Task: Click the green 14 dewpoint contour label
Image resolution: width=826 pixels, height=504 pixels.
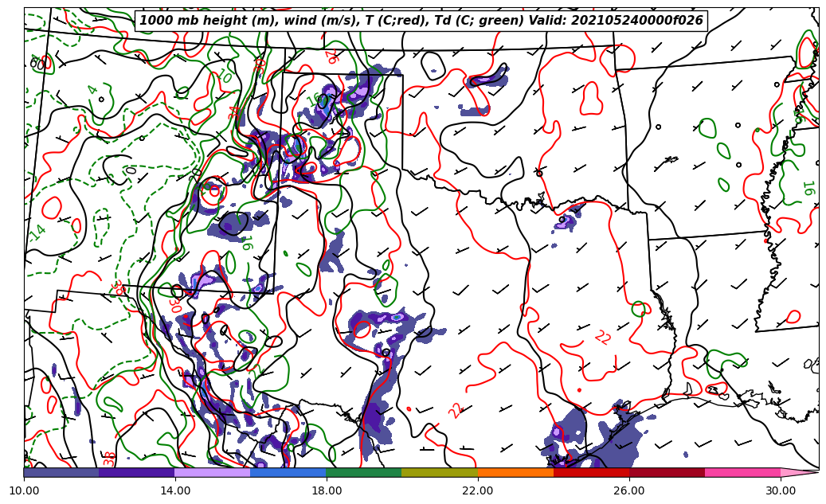Action: pos(37,232)
